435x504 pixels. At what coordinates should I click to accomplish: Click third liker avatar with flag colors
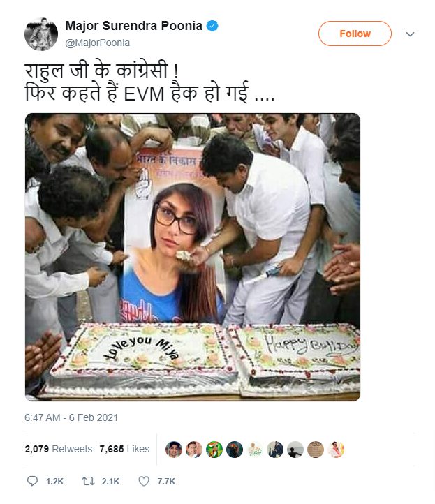[214, 449]
